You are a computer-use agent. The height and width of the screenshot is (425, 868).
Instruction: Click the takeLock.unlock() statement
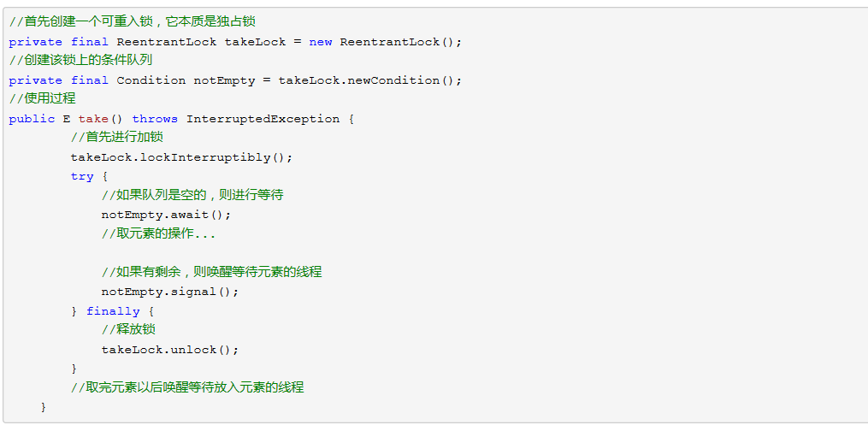170,350
